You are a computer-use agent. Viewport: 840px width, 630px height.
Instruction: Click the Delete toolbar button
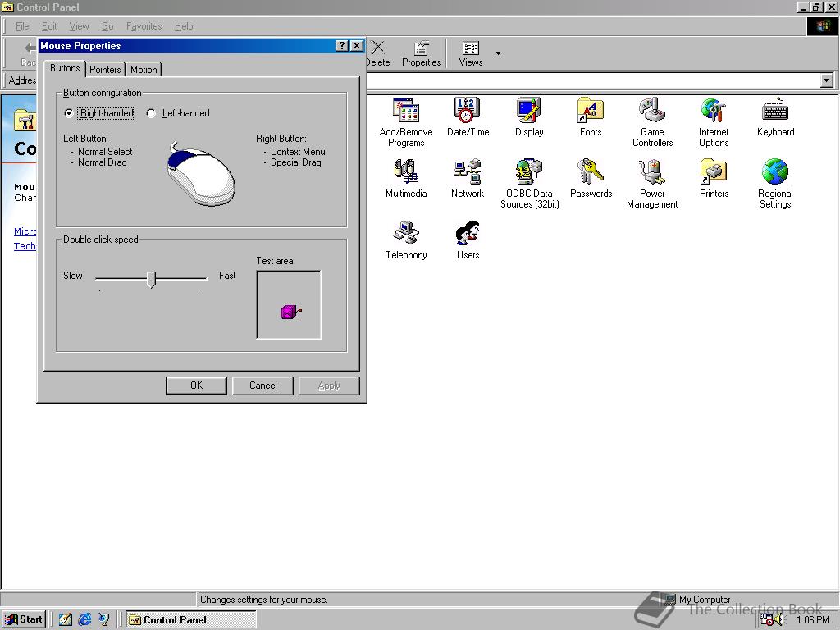pyautogui.click(x=377, y=53)
